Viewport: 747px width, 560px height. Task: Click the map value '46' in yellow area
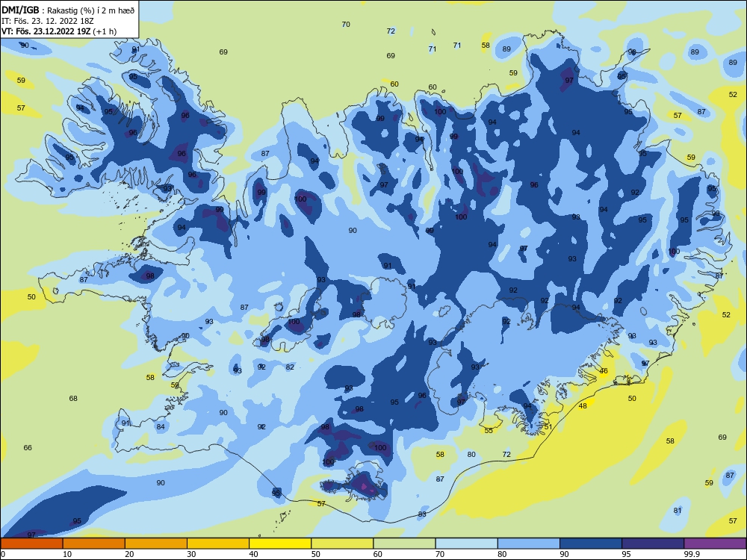tap(604, 371)
